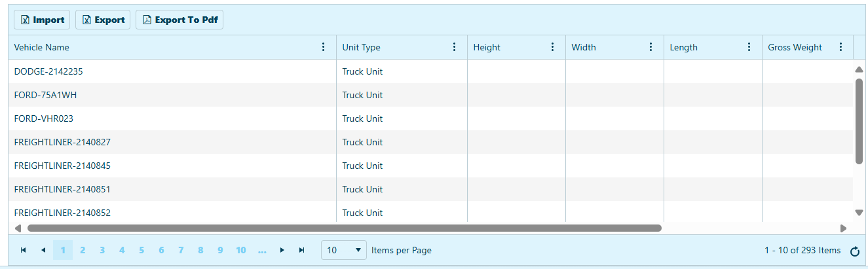Open the Unit Type column options menu
The image size is (868, 269).
[x=454, y=47]
